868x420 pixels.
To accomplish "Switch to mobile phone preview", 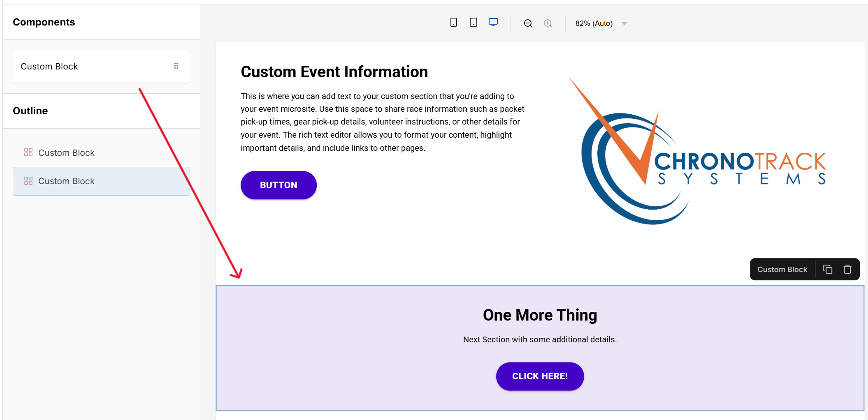I will (453, 23).
